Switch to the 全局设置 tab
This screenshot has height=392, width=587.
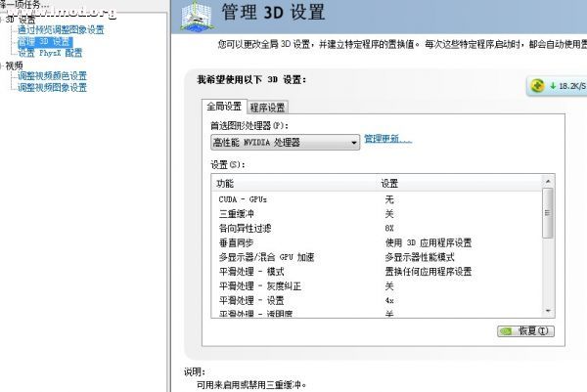(222, 108)
